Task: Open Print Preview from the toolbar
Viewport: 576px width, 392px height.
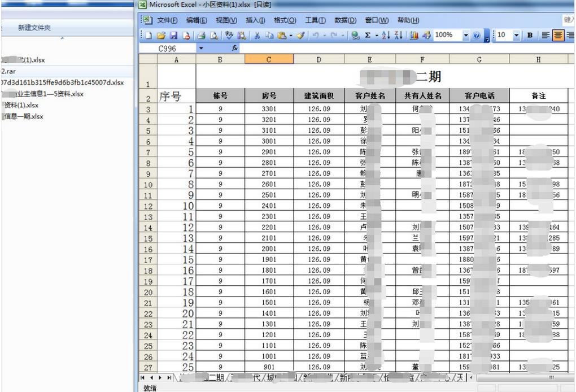Action: 213,36
